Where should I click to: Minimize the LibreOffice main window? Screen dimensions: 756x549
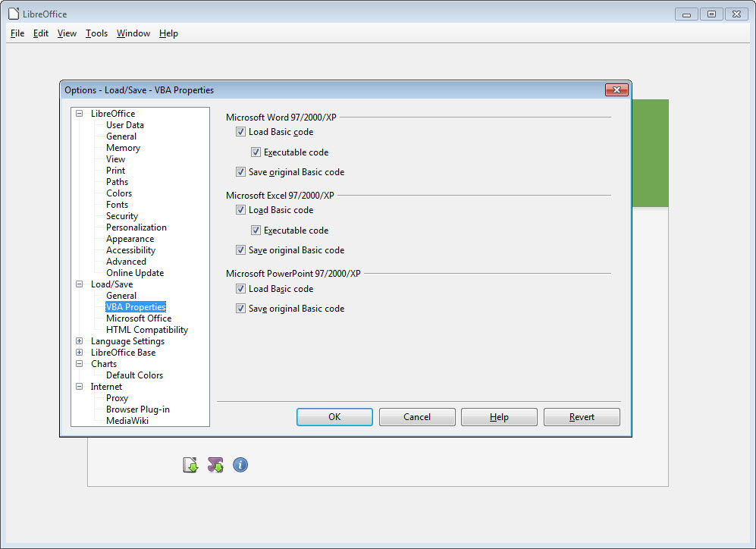pyautogui.click(x=686, y=14)
